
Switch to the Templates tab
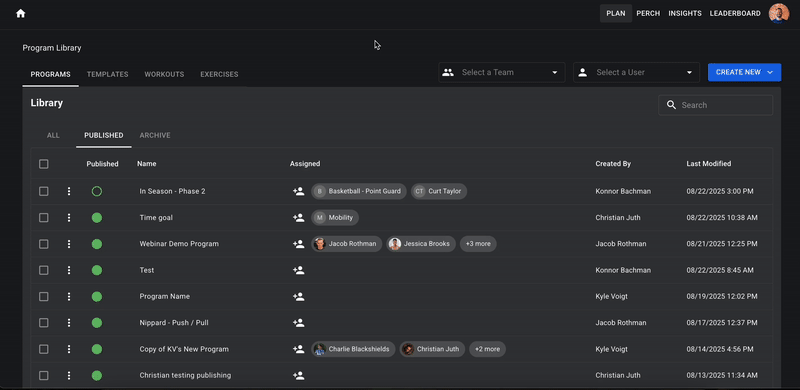(x=107, y=75)
